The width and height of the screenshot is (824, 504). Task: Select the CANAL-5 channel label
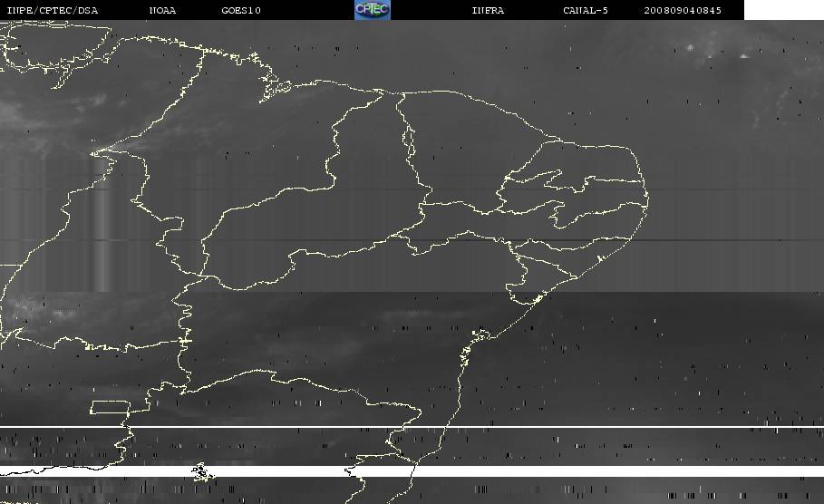(x=586, y=10)
